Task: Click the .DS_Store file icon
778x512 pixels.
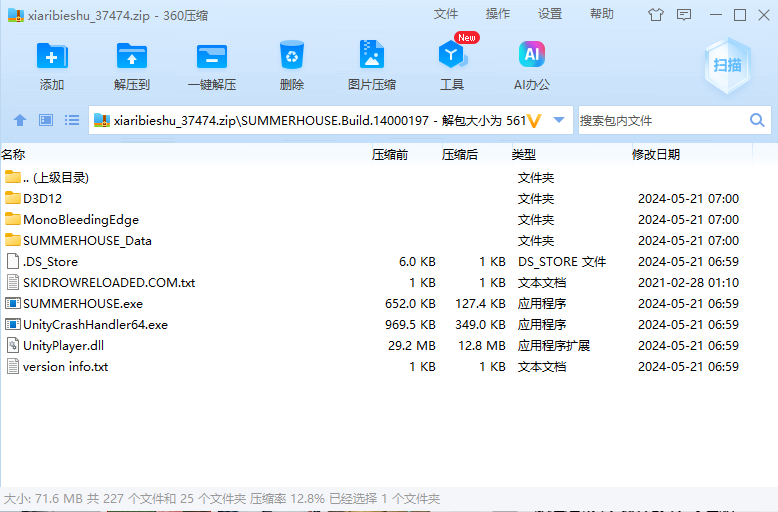Action: click(x=13, y=261)
